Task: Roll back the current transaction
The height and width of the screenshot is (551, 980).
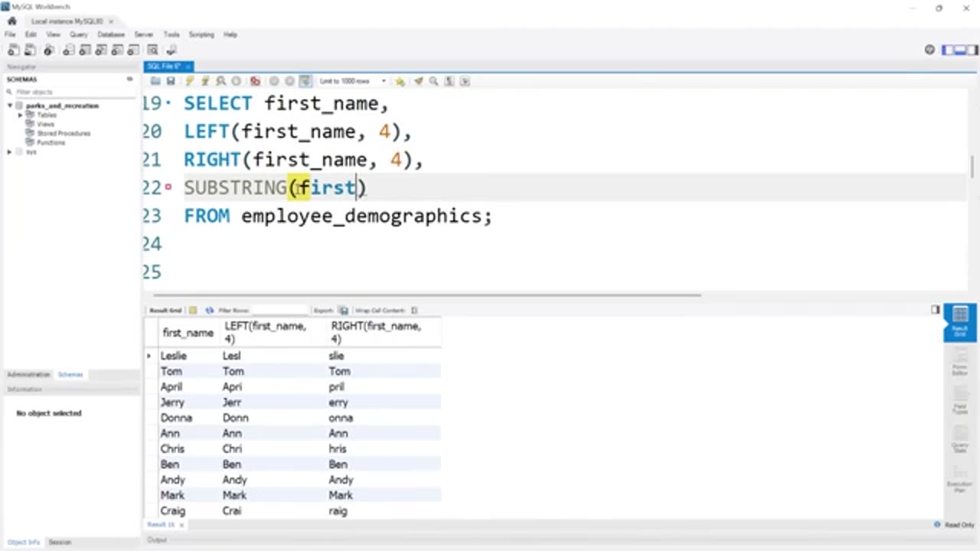Action: [x=289, y=81]
